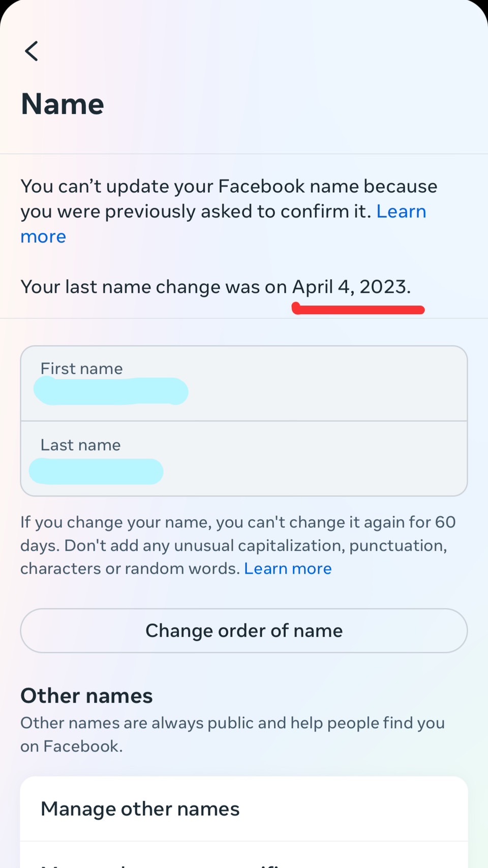488x868 pixels.
Task: Click the blue 'more' link word on second line
Action: [x=43, y=237]
